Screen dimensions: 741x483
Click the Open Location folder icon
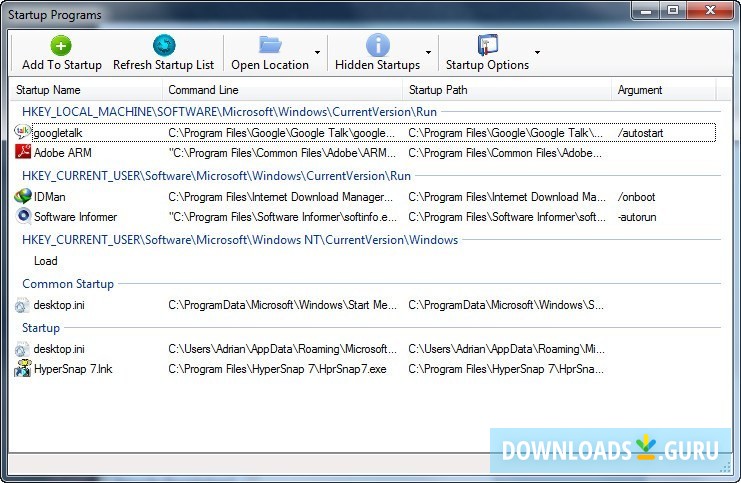tap(270, 45)
